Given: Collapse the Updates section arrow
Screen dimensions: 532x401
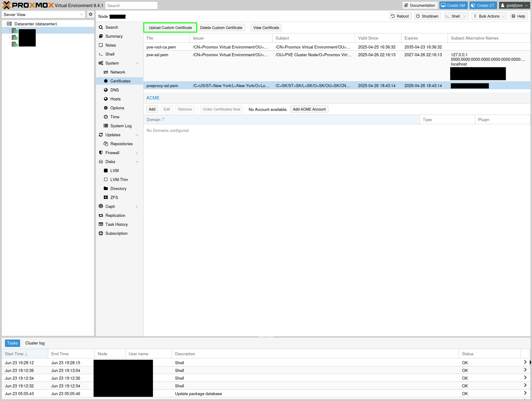Looking at the screenshot, I should [137, 135].
